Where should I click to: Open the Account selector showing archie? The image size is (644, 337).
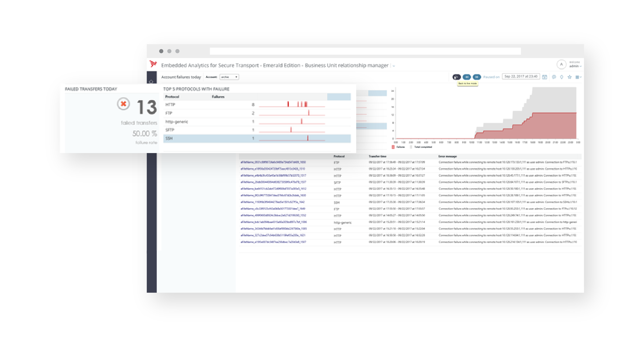[x=229, y=77]
